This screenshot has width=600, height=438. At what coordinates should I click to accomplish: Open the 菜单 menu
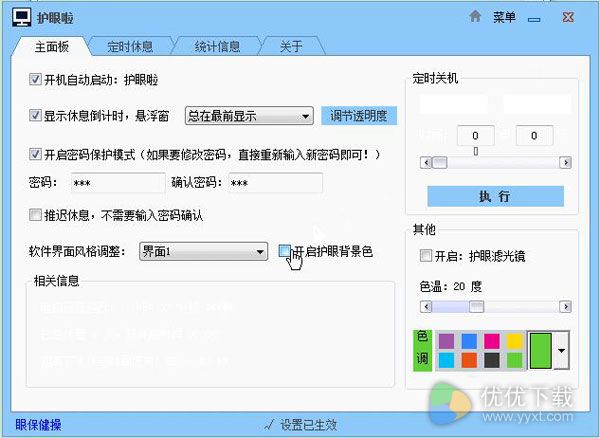(504, 17)
